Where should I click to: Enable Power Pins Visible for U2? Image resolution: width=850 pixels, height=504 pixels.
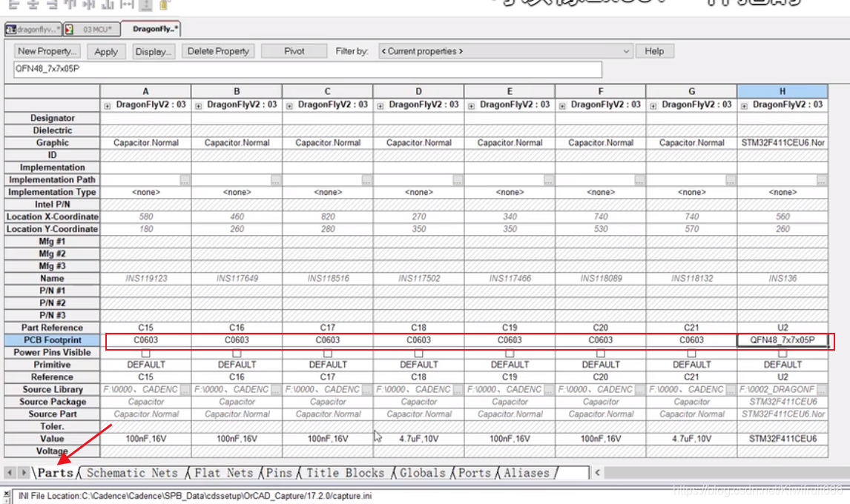coord(783,353)
